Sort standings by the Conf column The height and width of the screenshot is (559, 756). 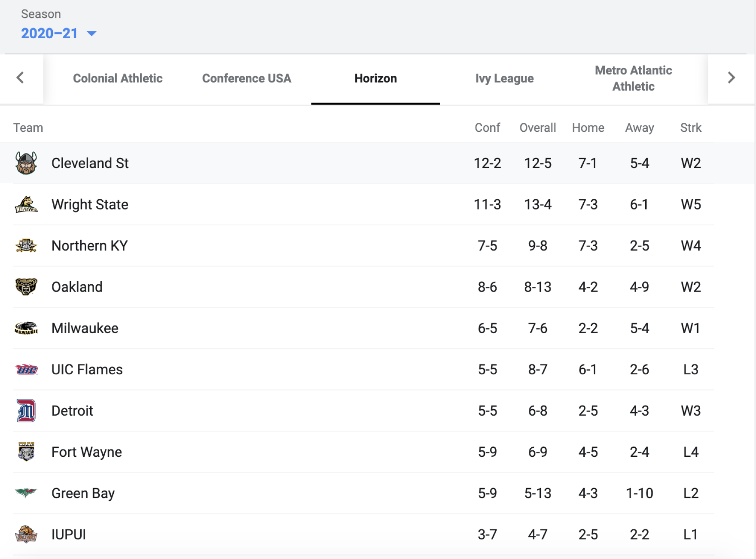pos(487,128)
